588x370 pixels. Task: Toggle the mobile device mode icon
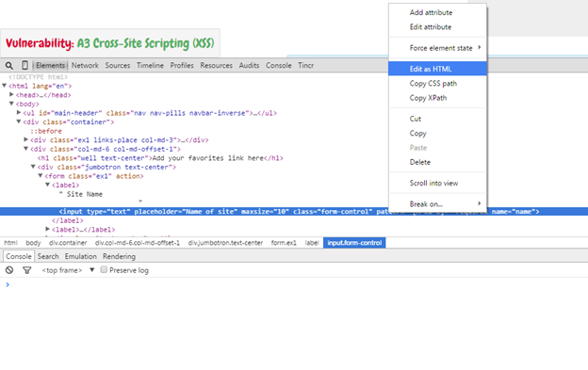pyautogui.click(x=24, y=65)
